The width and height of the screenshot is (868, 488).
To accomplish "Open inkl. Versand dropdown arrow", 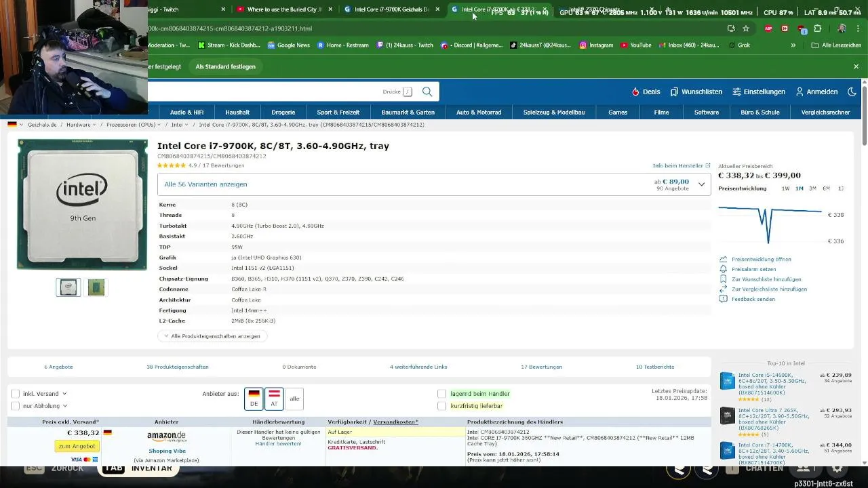I will tap(64, 393).
